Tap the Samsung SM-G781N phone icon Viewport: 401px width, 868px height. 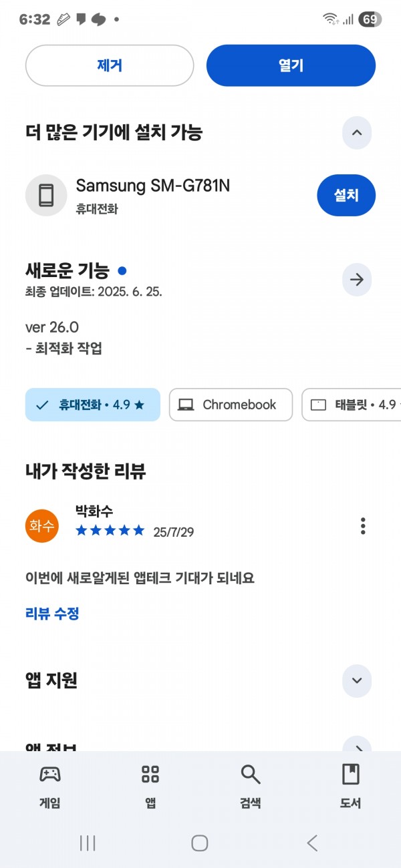click(x=46, y=196)
